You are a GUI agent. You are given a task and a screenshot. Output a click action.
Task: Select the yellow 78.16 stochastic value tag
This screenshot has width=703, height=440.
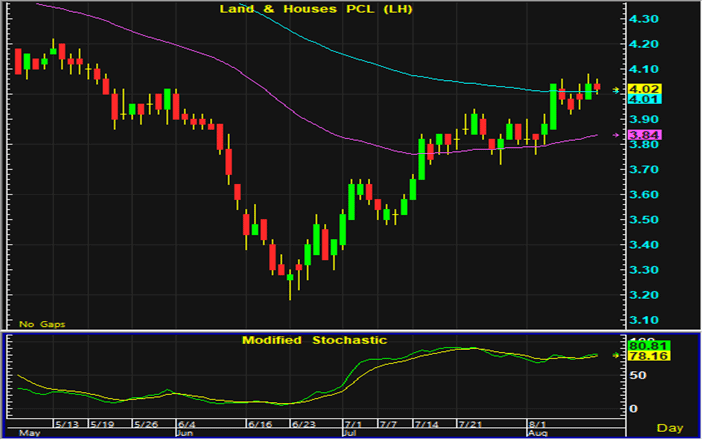click(x=645, y=355)
